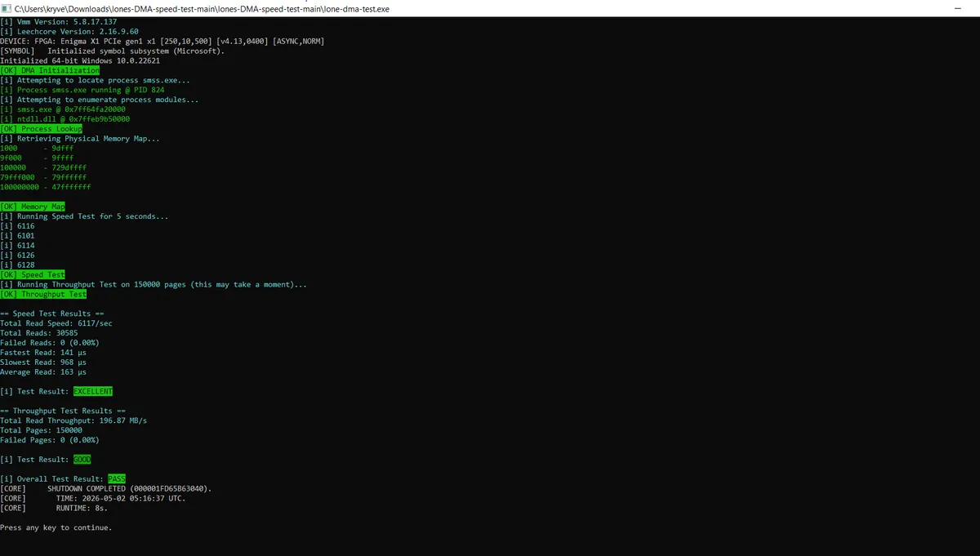The height and width of the screenshot is (556, 980).
Task: Click the green Speed Test status label
Action: (x=33, y=275)
